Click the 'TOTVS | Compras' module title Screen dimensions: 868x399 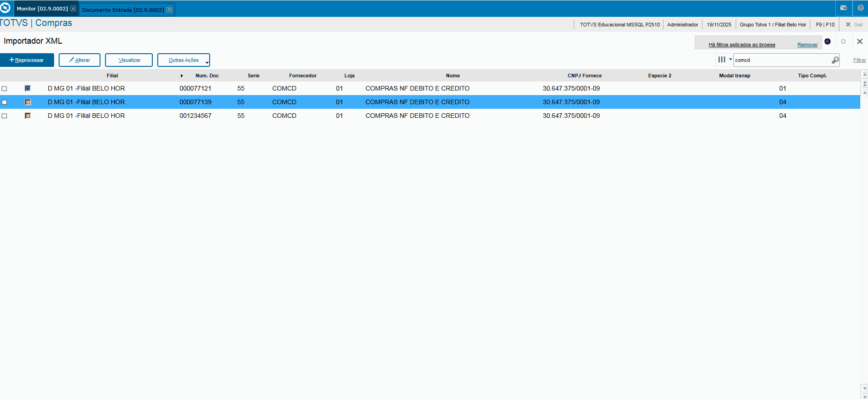36,23
